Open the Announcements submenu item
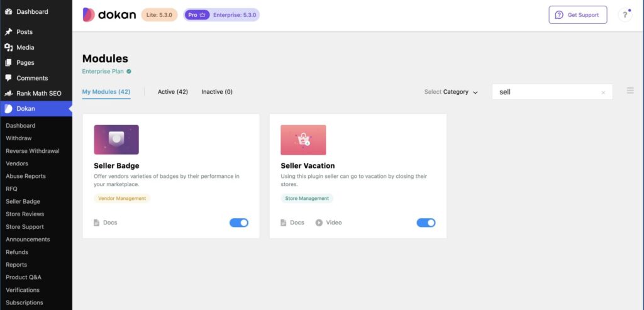The width and height of the screenshot is (644, 310). [28, 240]
